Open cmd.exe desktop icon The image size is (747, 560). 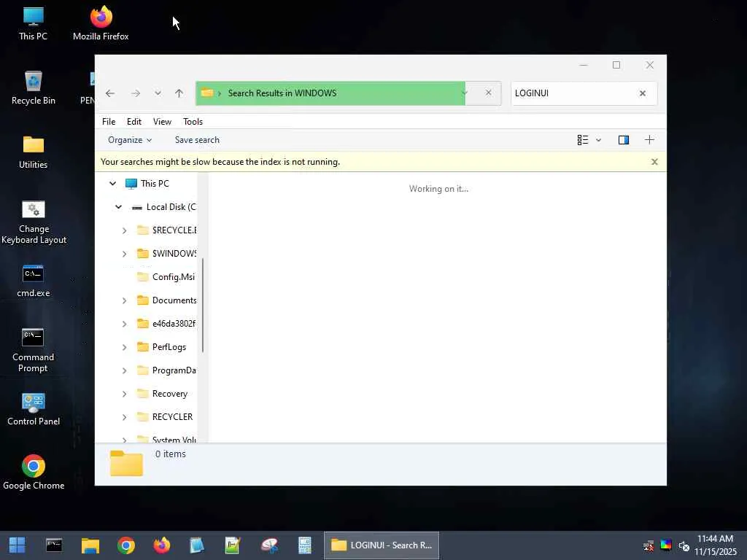(34, 281)
